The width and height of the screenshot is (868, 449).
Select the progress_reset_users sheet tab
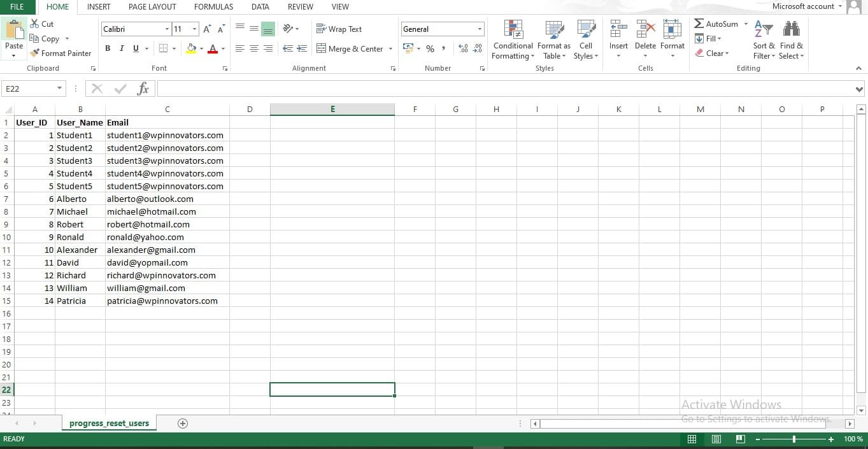tap(109, 424)
